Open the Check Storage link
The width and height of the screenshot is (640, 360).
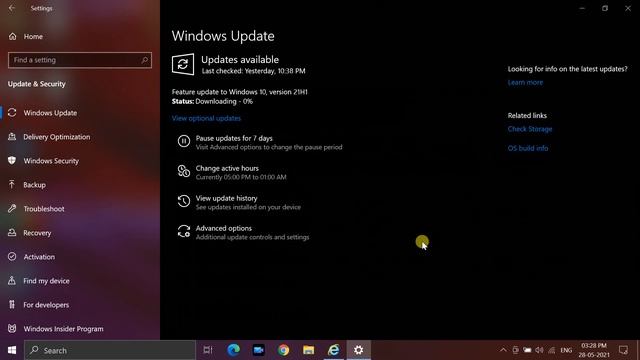point(530,129)
